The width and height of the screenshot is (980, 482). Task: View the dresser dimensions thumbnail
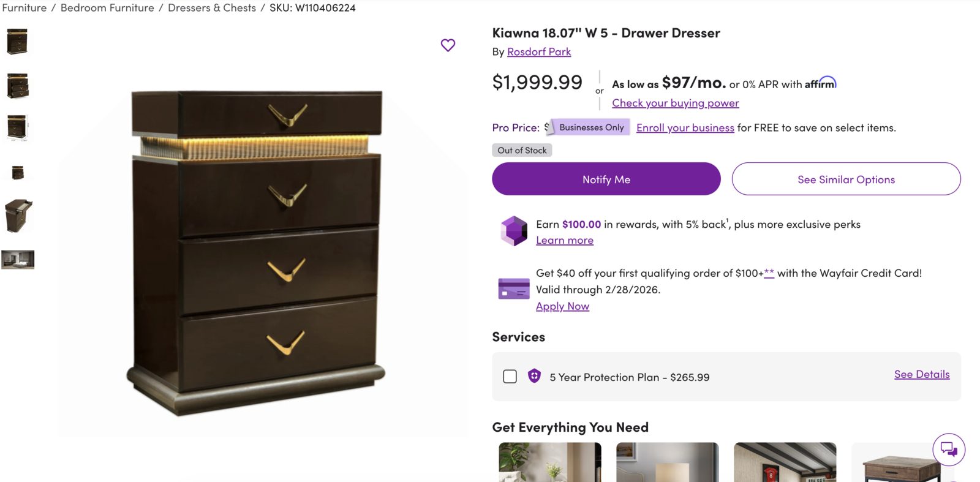(x=17, y=128)
